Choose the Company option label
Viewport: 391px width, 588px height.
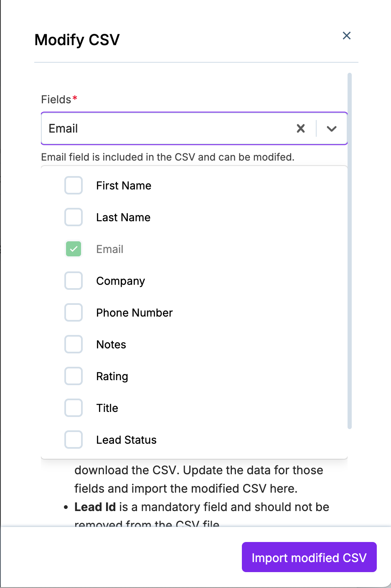[120, 281]
